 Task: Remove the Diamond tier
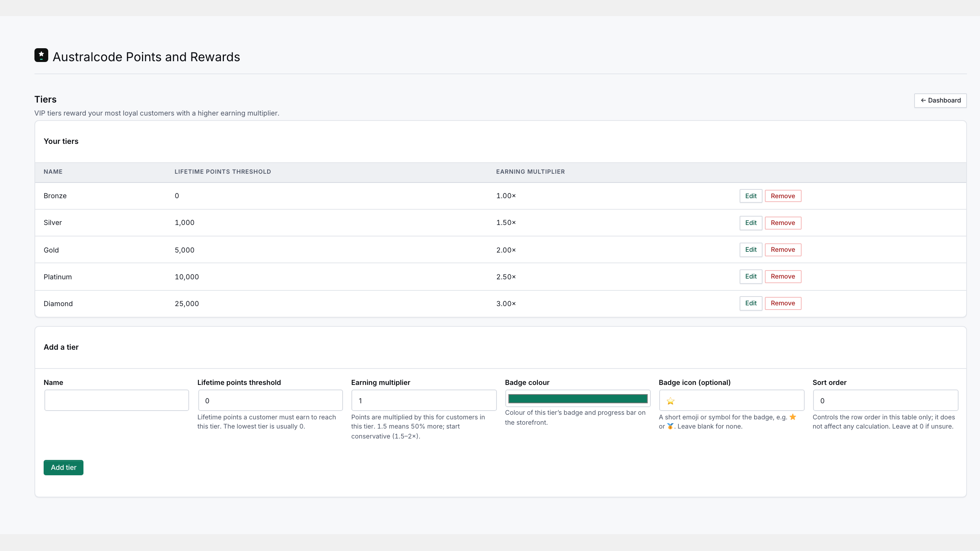pyautogui.click(x=783, y=303)
